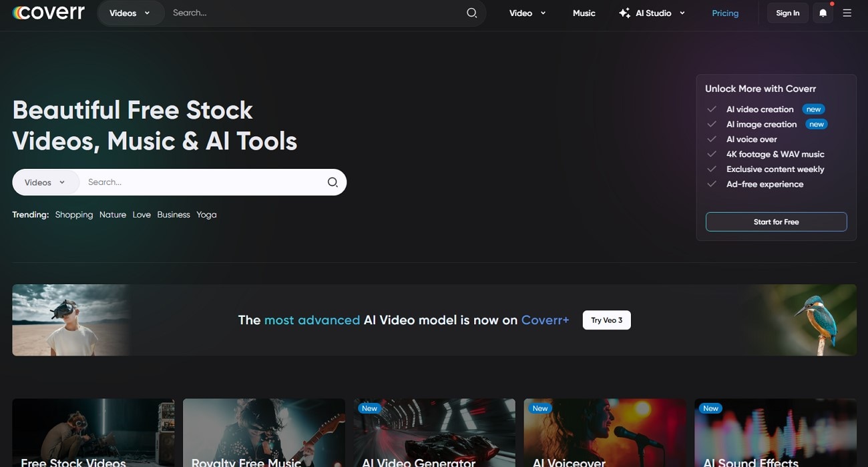Open the Music menu item

584,13
